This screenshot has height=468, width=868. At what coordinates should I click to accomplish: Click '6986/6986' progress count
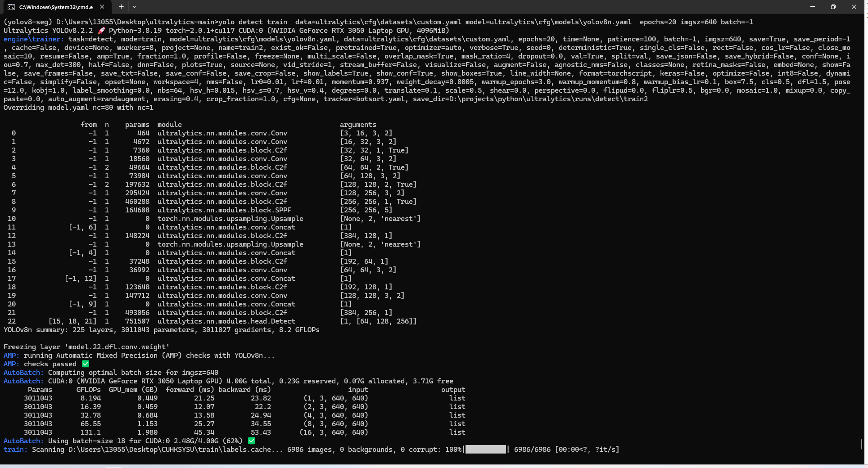point(532,450)
